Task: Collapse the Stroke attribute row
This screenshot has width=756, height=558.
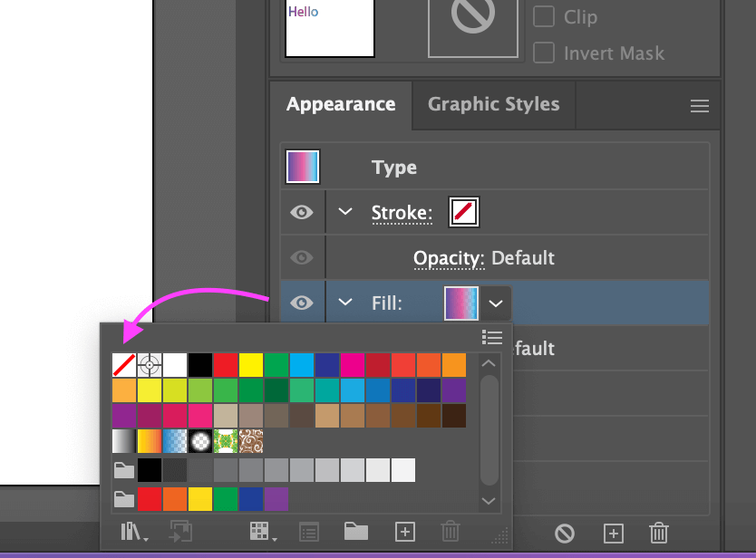Action: pos(344,212)
